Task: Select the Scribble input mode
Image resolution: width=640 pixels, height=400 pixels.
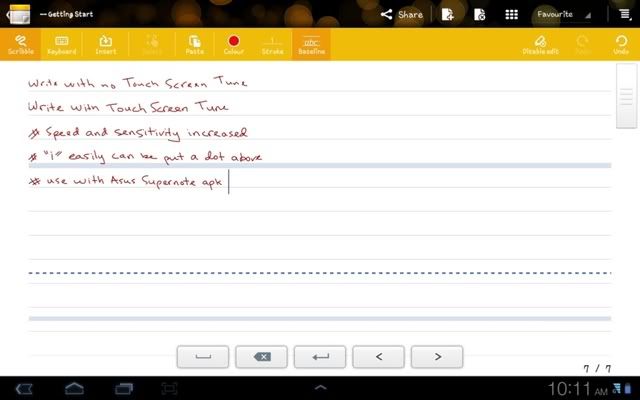Action: tap(20, 44)
